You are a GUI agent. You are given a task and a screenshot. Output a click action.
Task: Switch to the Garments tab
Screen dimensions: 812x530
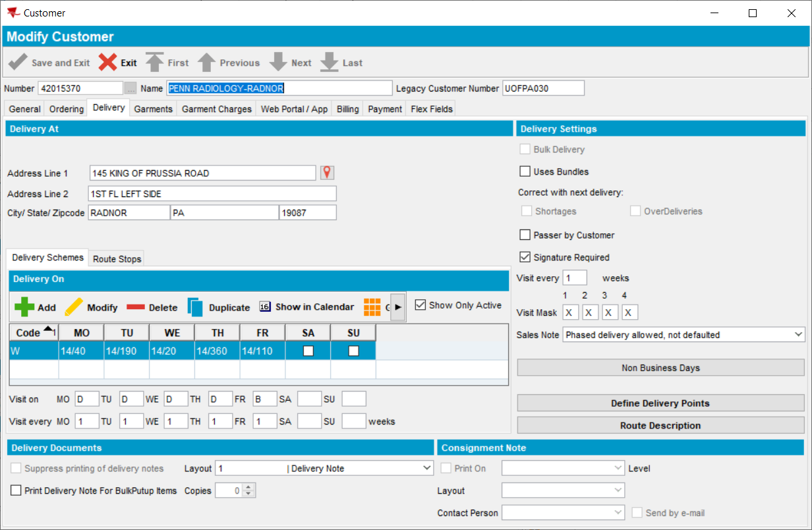pyautogui.click(x=153, y=109)
